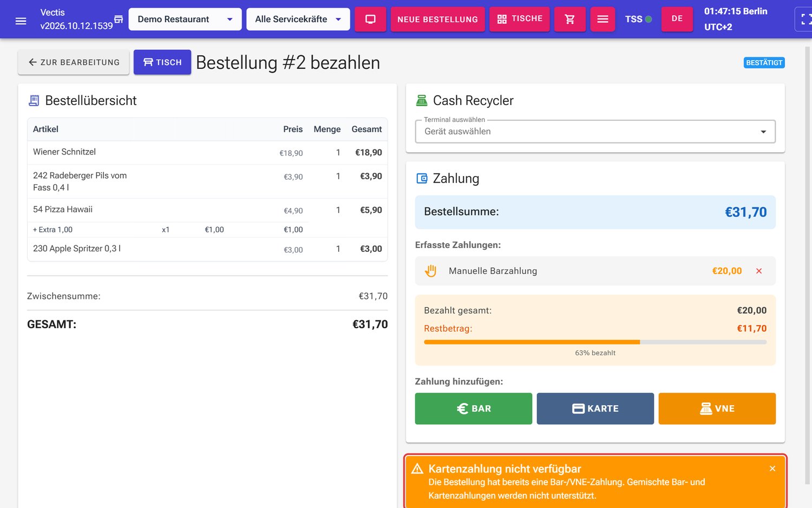Screen dimensions: 812x508
Task: Expand the Gerät auswählen terminal selector
Action: [595, 132]
